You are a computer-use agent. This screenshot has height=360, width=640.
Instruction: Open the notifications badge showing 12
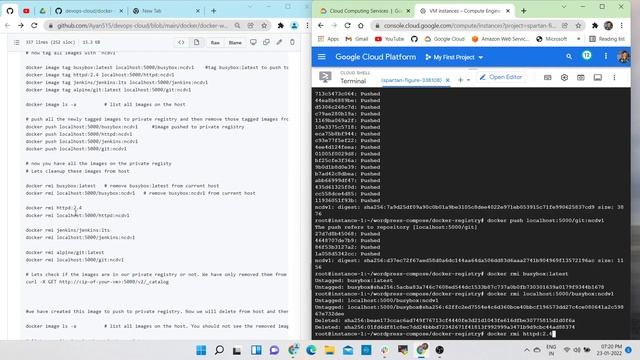click(x=587, y=56)
